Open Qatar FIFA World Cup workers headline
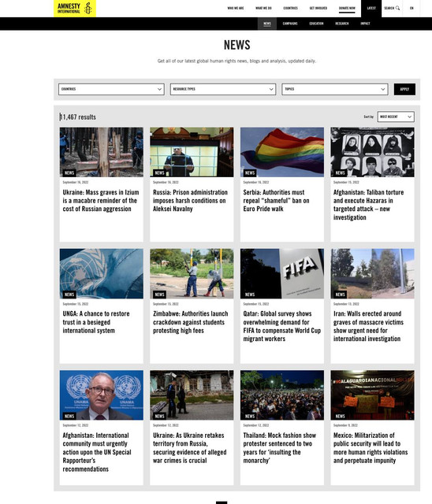Viewport: 432px width, 504px height. [281, 326]
